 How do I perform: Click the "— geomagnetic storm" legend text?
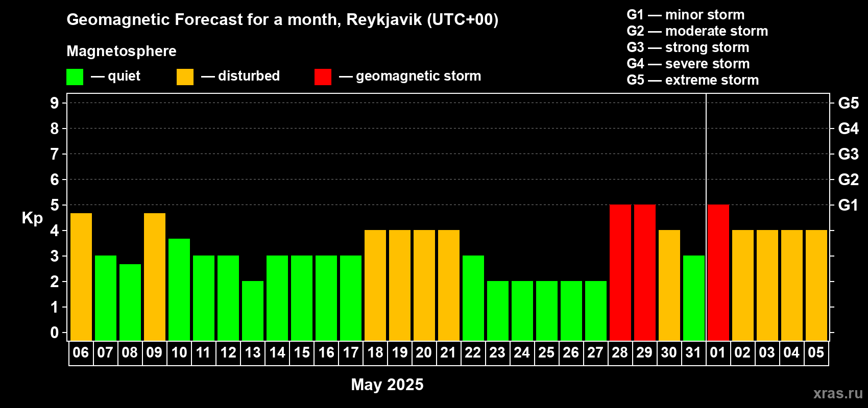coord(410,76)
